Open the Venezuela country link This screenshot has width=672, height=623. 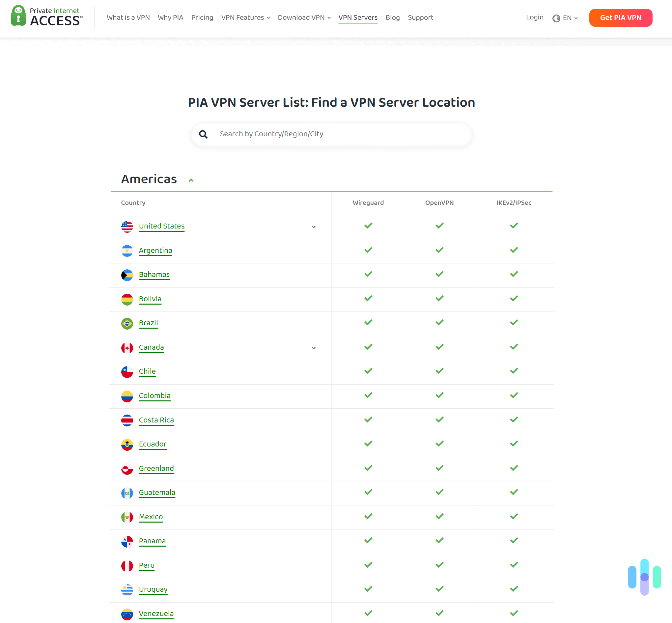(156, 613)
